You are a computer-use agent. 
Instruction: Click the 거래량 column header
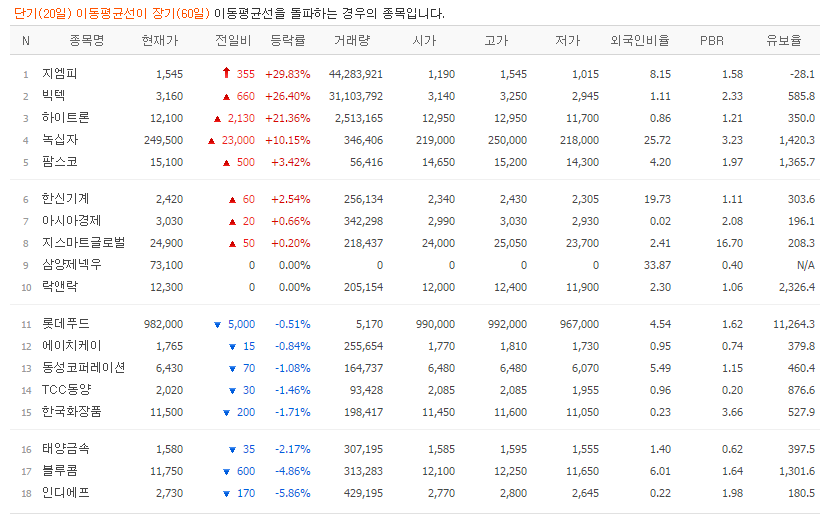(352, 40)
